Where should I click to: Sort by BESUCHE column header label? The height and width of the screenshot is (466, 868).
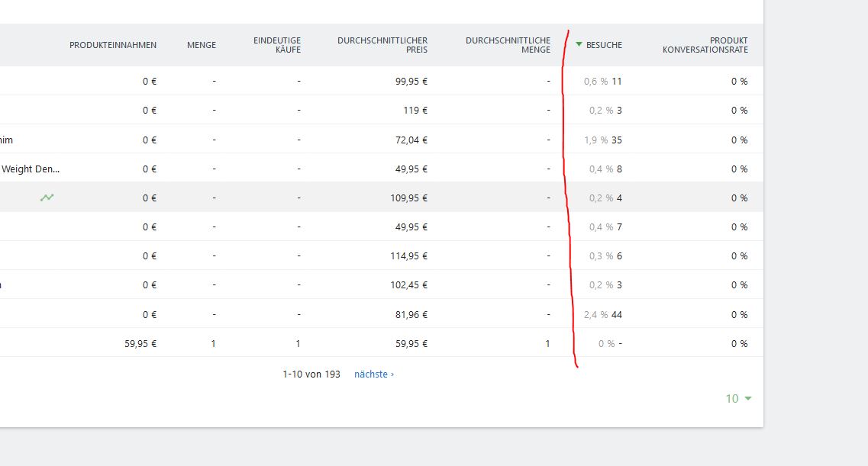604,45
